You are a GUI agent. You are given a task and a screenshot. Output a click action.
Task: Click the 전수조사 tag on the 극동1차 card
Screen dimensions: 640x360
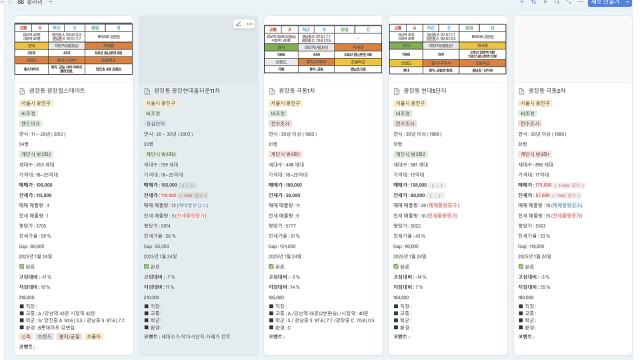tap(280, 124)
